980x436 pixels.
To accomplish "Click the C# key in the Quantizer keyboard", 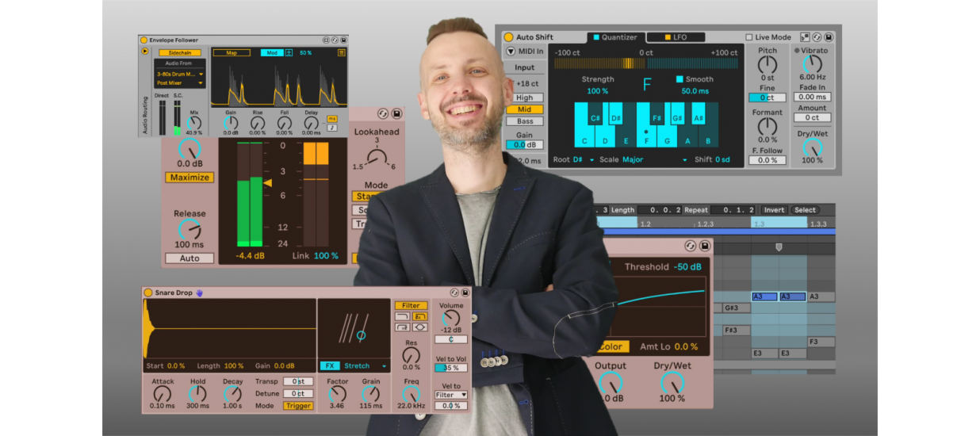I will [x=595, y=113].
